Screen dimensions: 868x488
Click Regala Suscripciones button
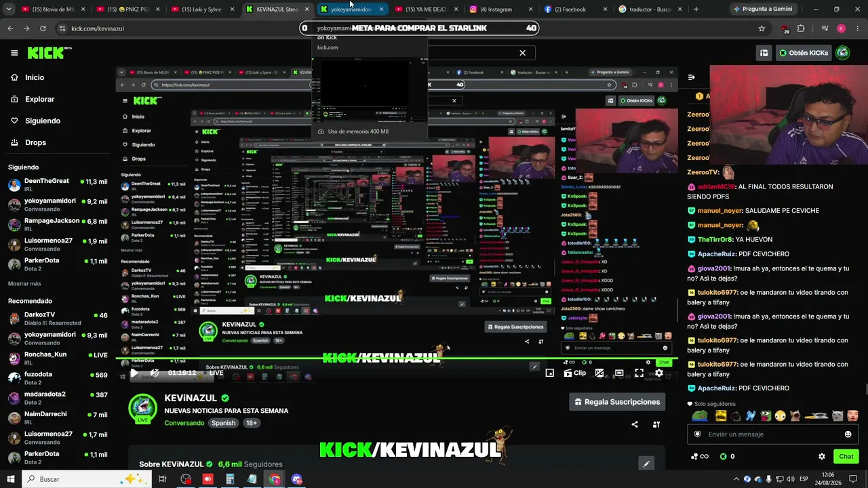pyautogui.click(x=617, y=402)
